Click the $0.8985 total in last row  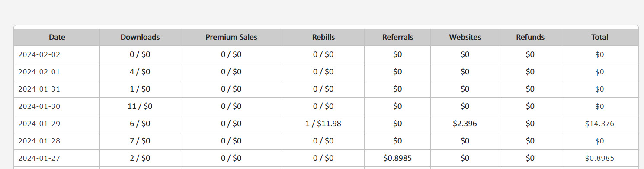599,158
